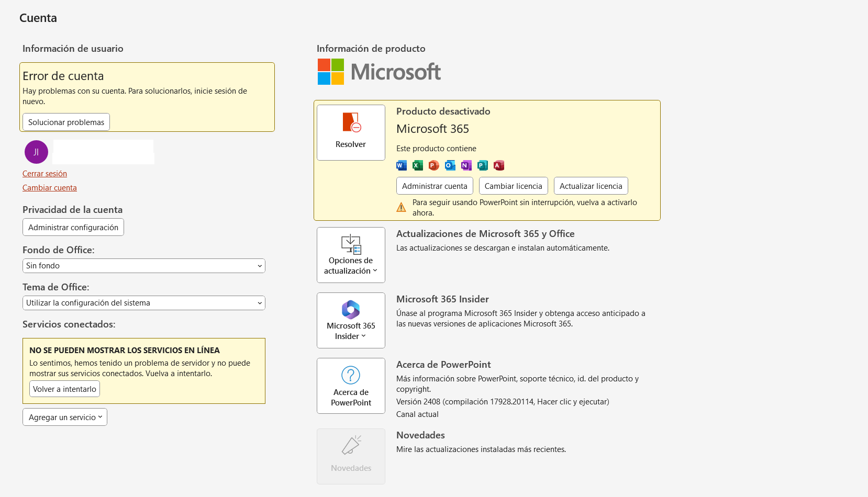Click the Cuenta page title
Image resolution: width=868 pixels, height=497 pixels.
[x=38, y=18]
